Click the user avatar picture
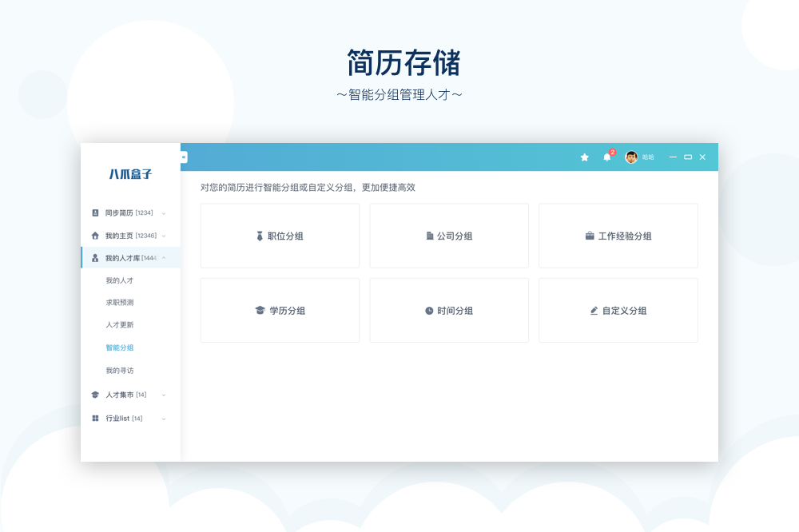This screenshot has height=532, width=799. [x=631, y=157]
